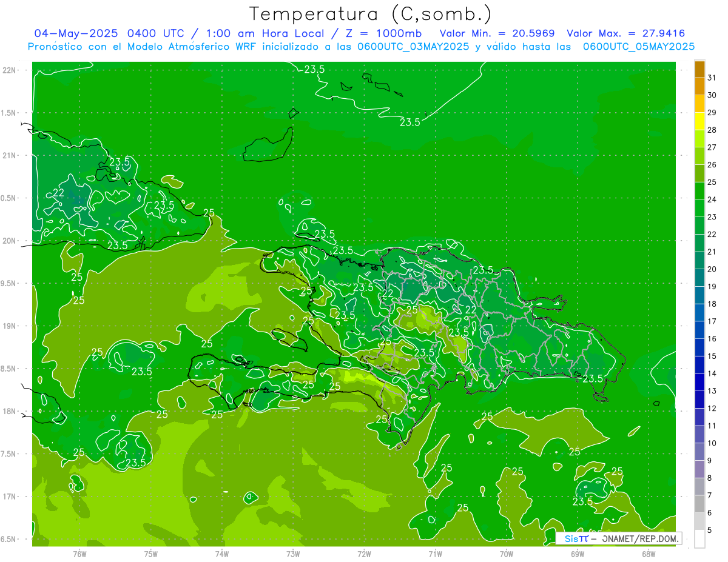Click the colorbar value "24"
This screenshot has height=562, width=728.
712,199
